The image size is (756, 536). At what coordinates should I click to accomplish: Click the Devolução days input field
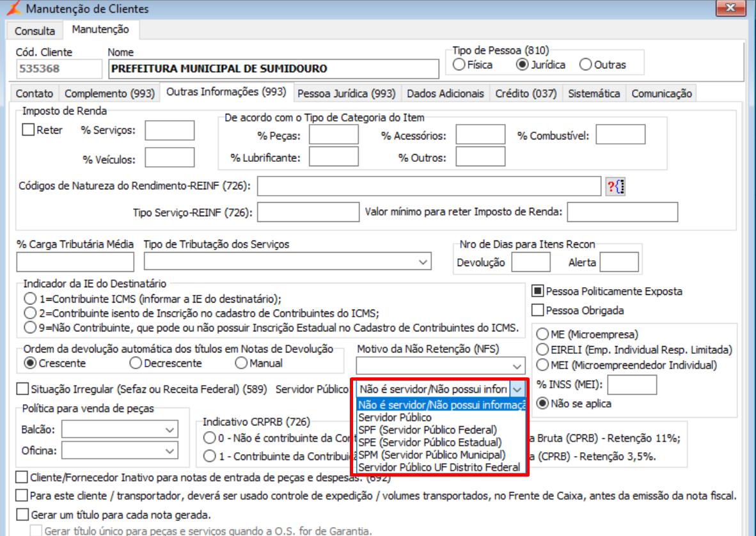pyautogui.click(x=531, y=262)
